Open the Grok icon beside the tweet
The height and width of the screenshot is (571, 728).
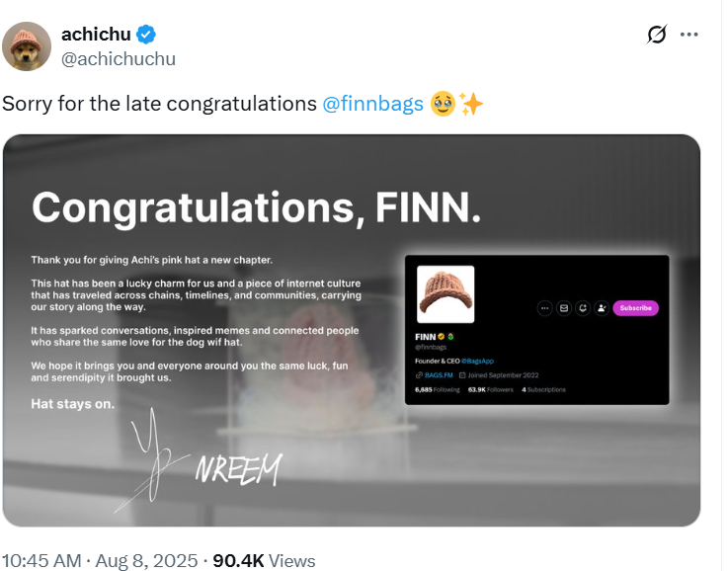pos(657,35)
